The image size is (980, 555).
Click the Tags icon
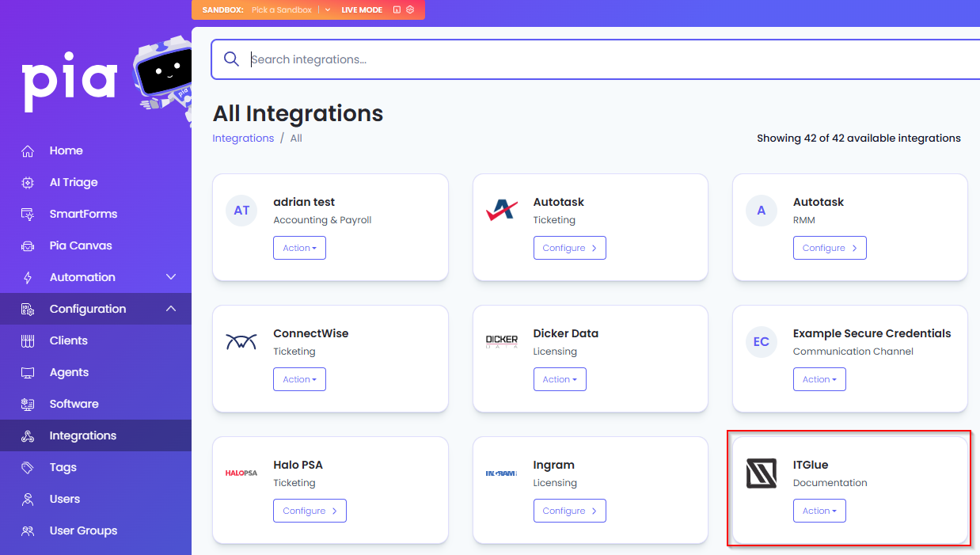[28, 467]
